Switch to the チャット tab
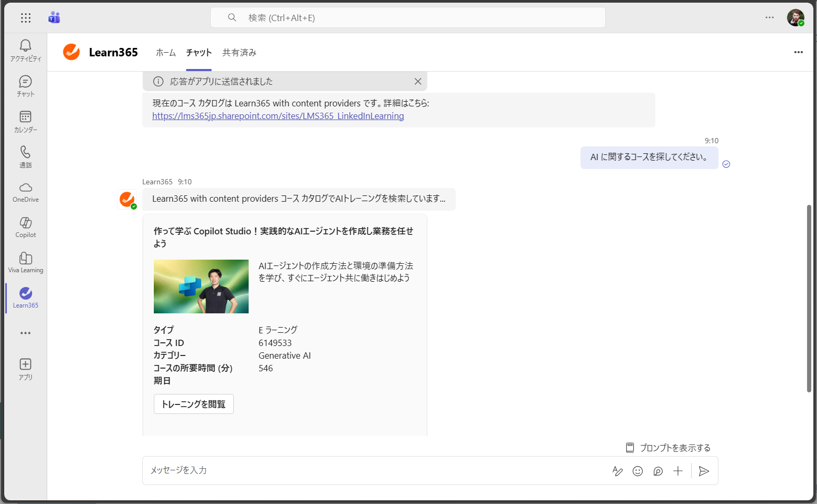The image size is (817, 504). (199, 53)
